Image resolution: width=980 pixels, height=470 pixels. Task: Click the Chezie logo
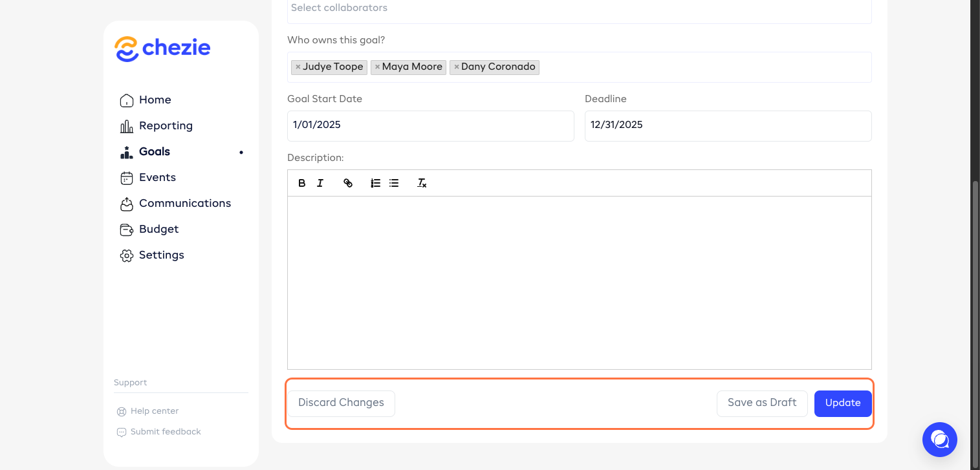pos(162,48)
